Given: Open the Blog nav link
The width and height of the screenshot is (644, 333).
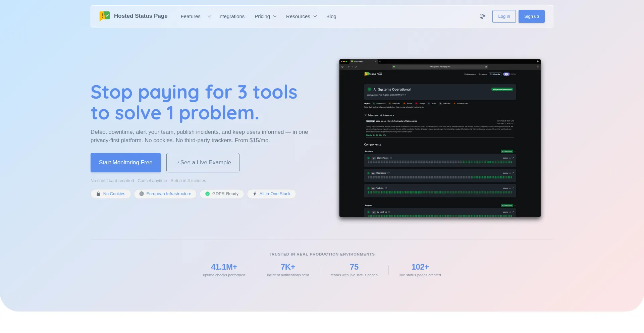Looking at the screenshot, I should pos(331,16).
